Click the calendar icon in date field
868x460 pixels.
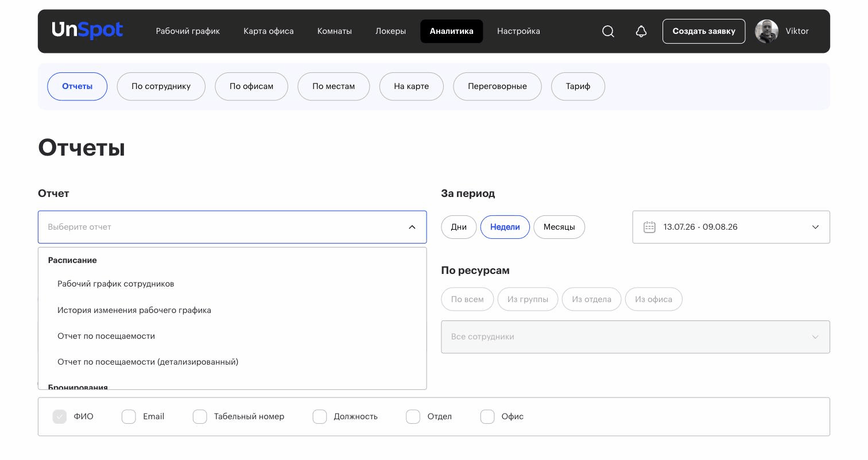coord(649,227)
